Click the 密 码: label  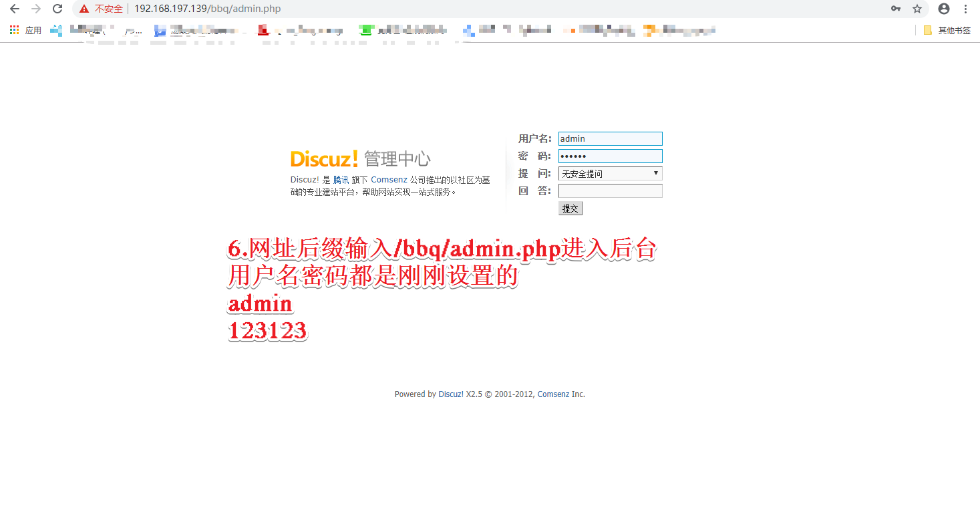click(535, 156)
